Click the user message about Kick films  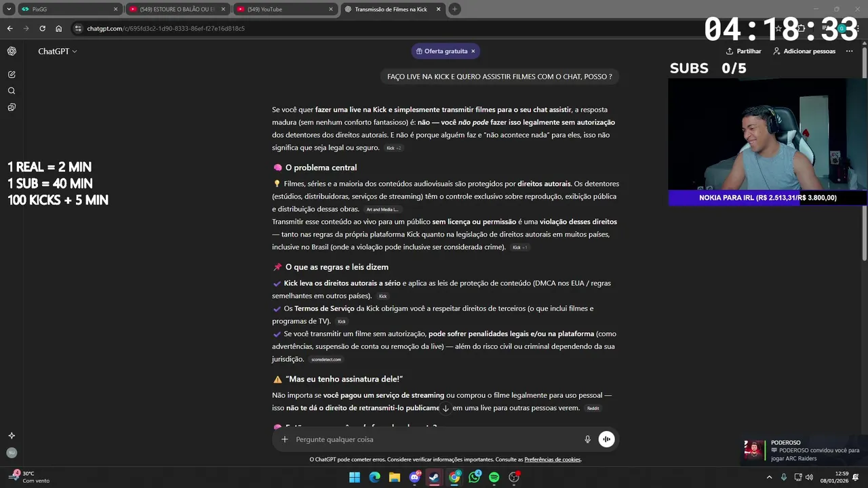500,77
